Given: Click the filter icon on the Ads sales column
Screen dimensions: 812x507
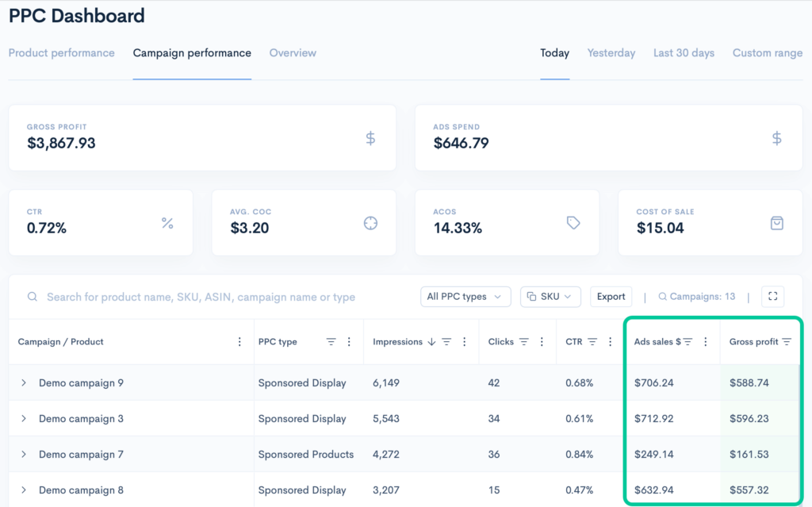Looking at the screenshot, I should [x=687, y=341].
